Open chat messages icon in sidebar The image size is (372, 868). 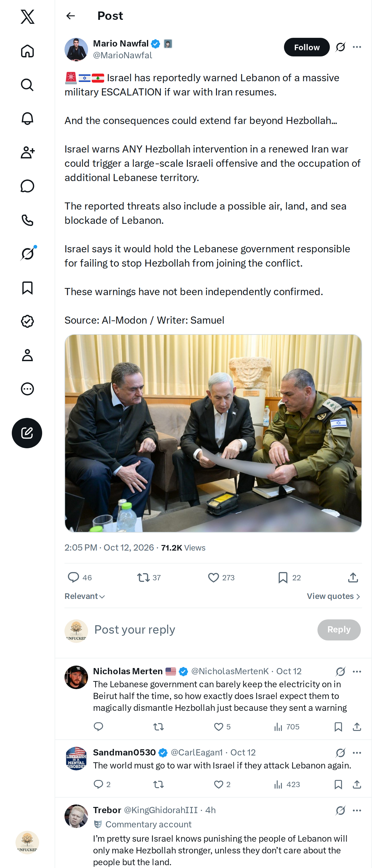click(27, 186)
